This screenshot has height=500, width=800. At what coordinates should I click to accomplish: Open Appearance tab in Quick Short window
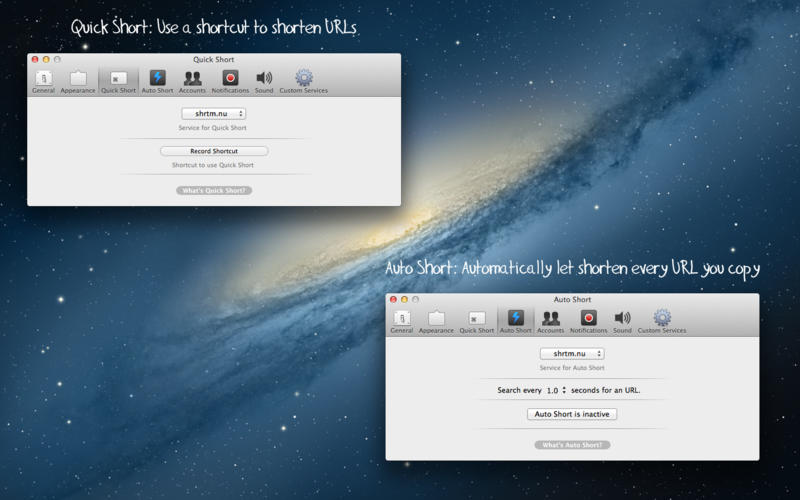click(78, 82)
